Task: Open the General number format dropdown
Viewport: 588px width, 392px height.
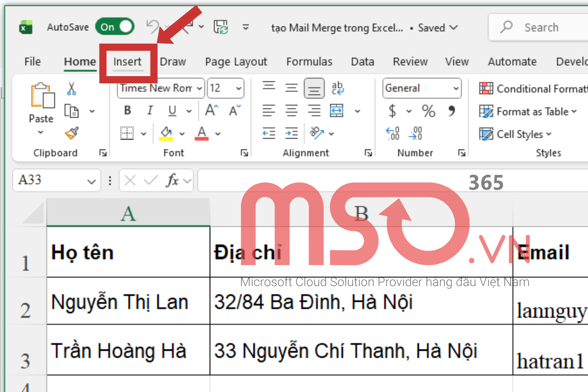Action: [456, 88]
